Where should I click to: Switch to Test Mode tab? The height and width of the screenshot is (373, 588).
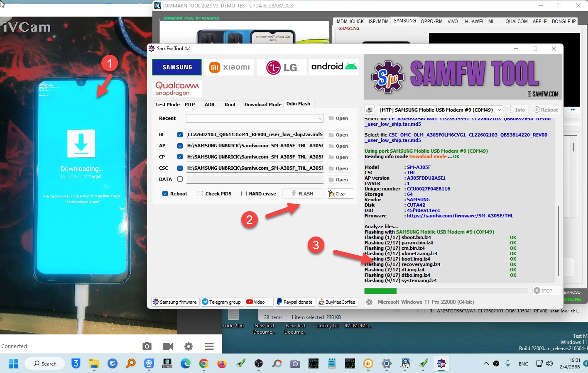167,105
